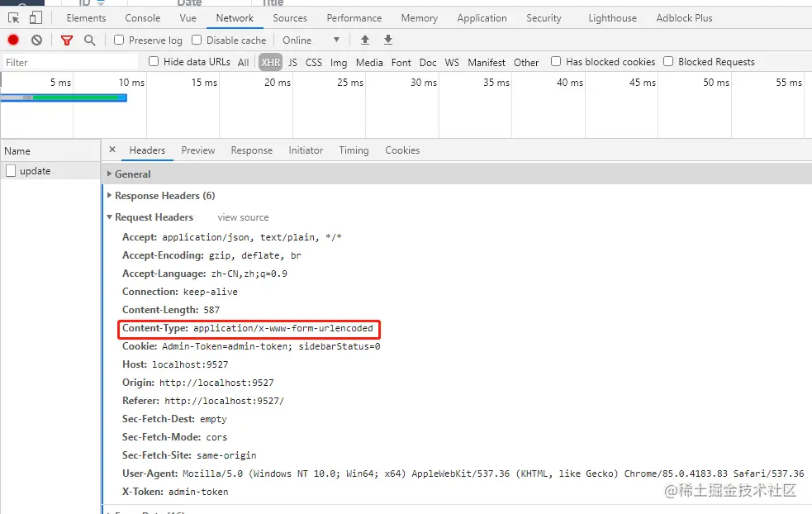
Task: Open the Response tab of request
Action: (252, 150)
